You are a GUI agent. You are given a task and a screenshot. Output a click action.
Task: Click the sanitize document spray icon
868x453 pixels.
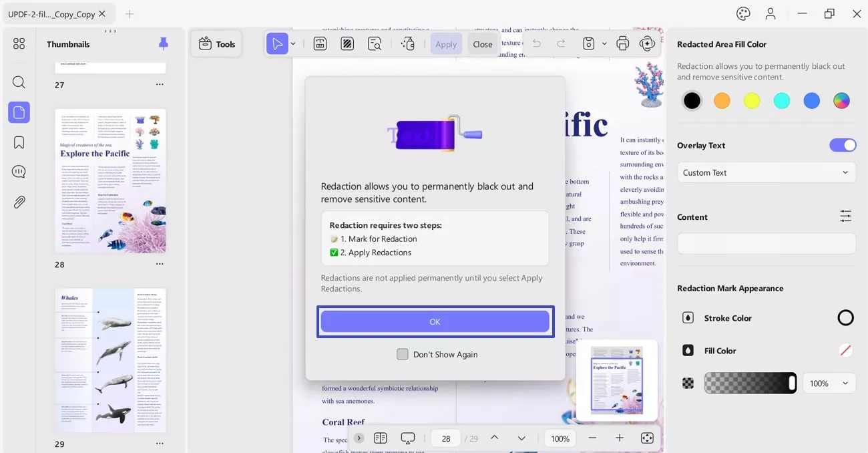click(x=408, y=44)
